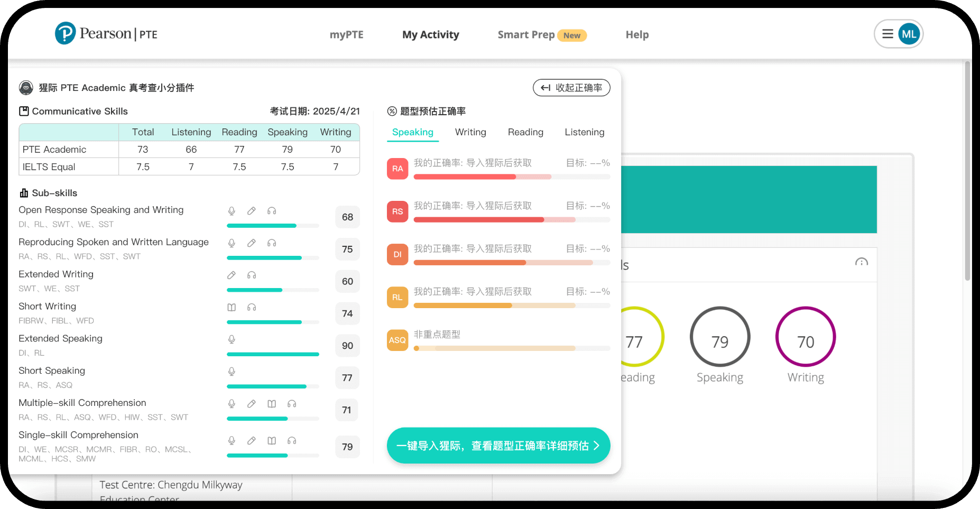Click the page vertical scrollbar
980x509 pixels.
coord(967,171)
